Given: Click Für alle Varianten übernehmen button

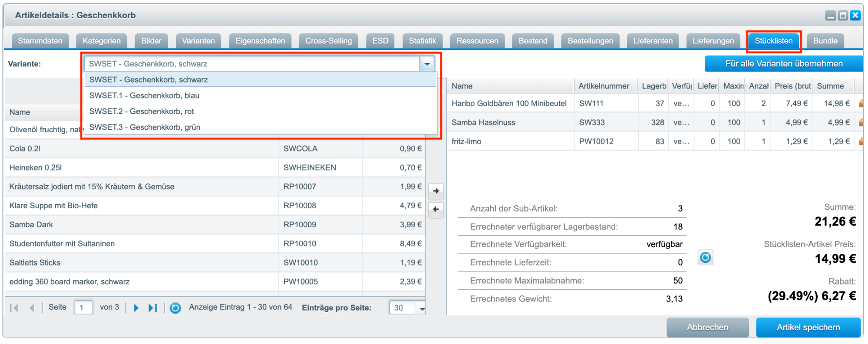Looking at the screenshot, I should click(784, 64).
